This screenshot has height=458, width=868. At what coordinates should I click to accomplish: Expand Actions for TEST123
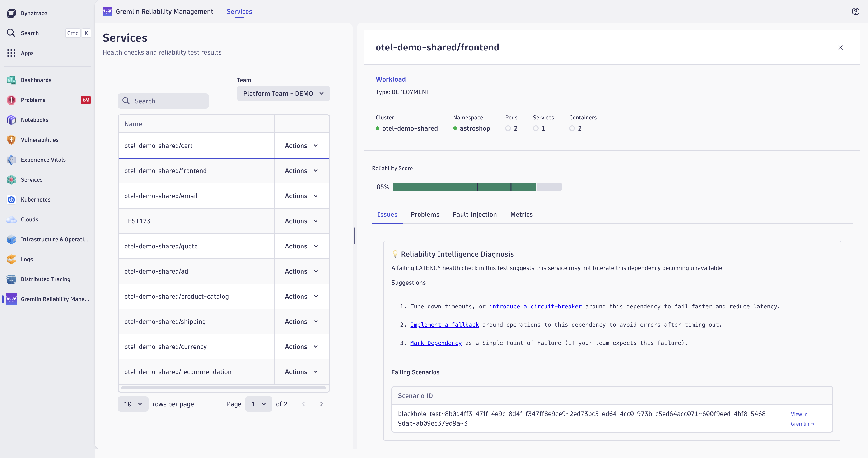click(302, 221)
